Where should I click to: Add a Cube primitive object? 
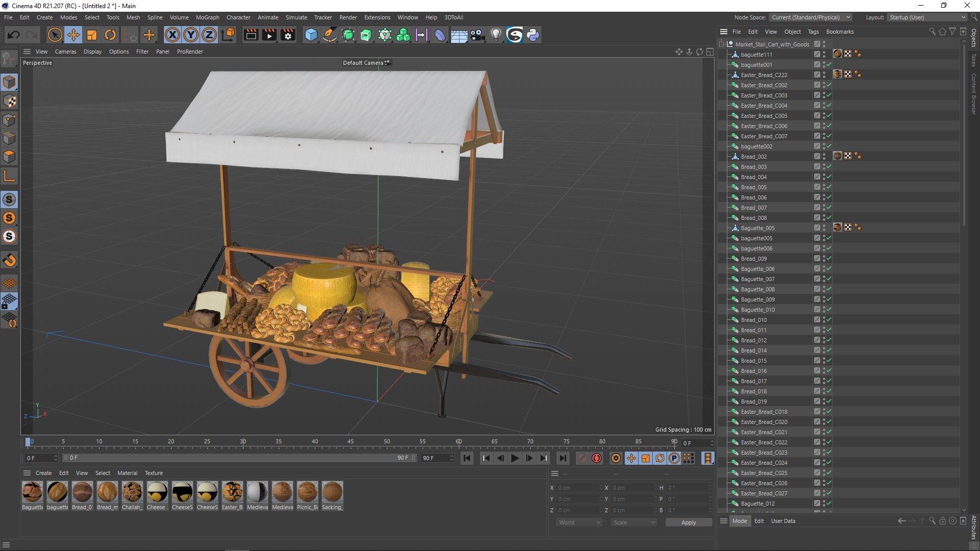[311, 35]
